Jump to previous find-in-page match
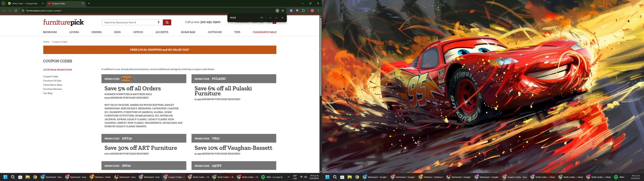Screen dimensions: 644x181 pos(270,18)
